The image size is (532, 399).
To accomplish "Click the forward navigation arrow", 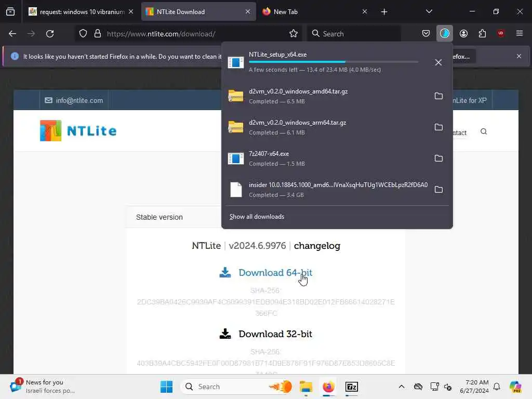I will [31, 34].
